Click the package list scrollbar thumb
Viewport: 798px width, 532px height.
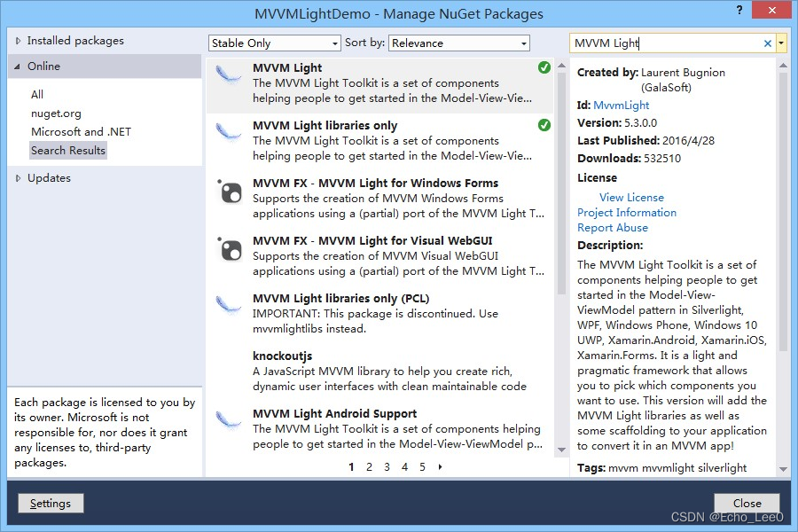pyautogui.click(x=561, y=184)
